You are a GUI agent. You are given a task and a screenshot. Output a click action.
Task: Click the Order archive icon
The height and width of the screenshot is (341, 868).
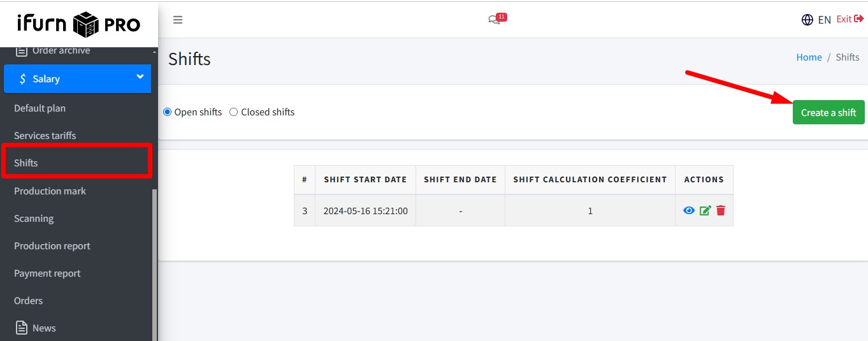click(22, 50)
